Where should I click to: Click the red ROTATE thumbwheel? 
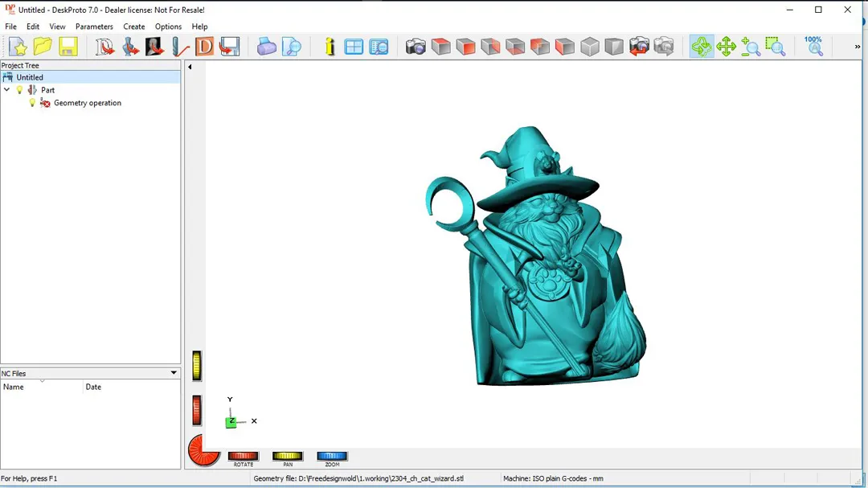coord(243,456)
